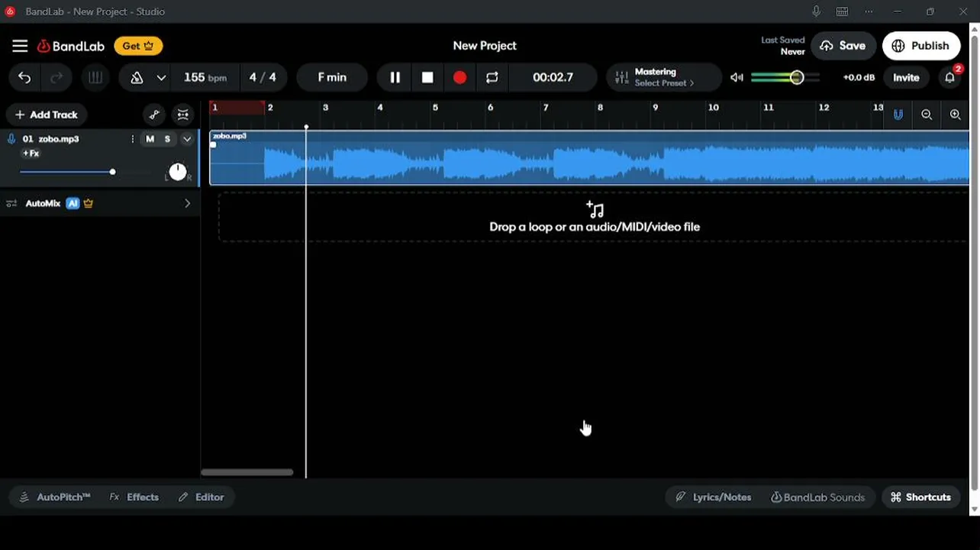Open Lyrics/Notes panel
The width and height of the screenshot is (980, 550).
[x=713, y=497]
